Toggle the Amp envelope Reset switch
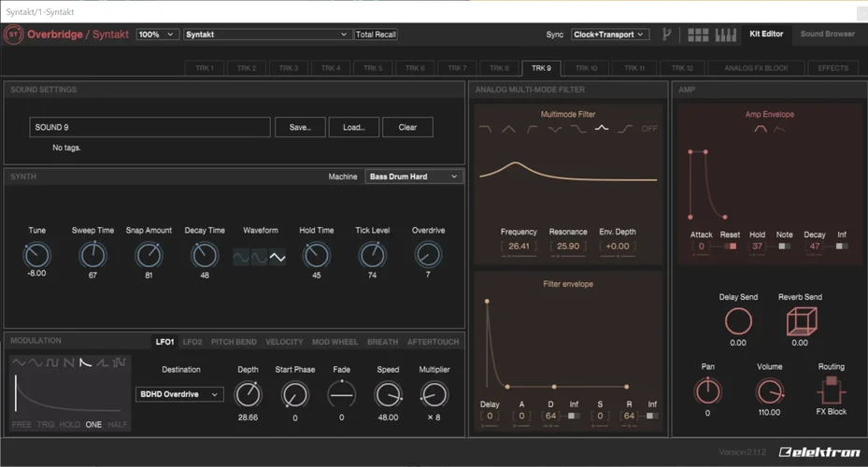 [731, 247]
